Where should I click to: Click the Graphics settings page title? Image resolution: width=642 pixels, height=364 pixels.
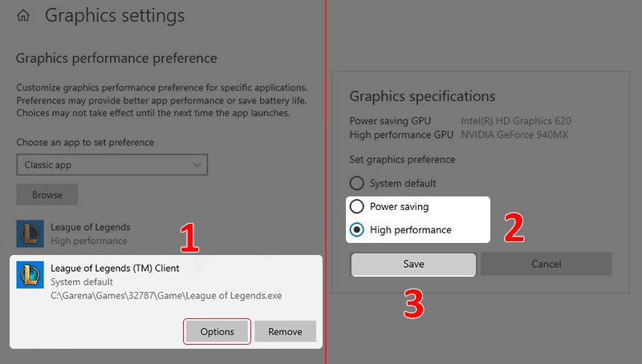(x=114, y=15)
